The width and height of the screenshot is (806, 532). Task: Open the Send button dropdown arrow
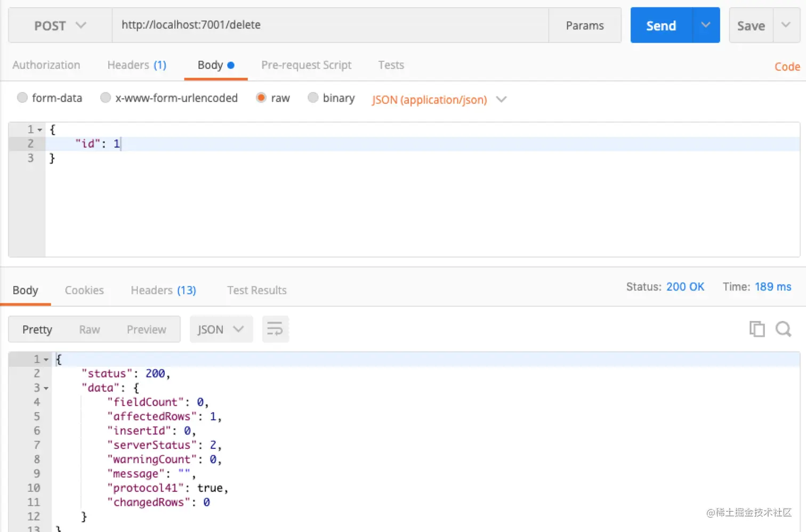[706, 25]
